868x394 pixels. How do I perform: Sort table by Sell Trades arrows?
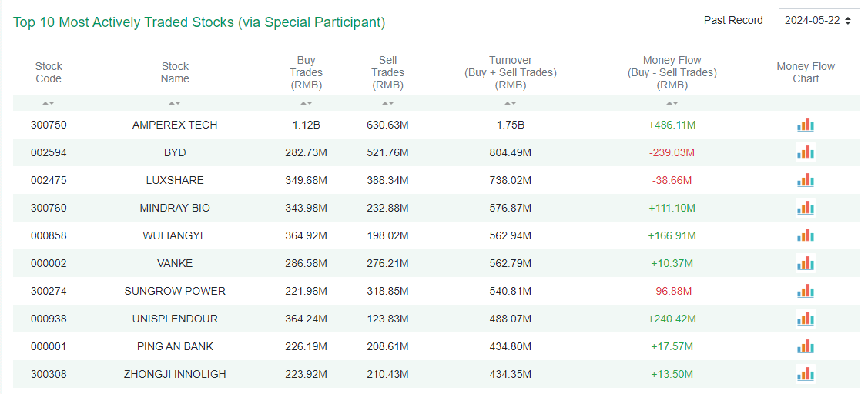387,103
